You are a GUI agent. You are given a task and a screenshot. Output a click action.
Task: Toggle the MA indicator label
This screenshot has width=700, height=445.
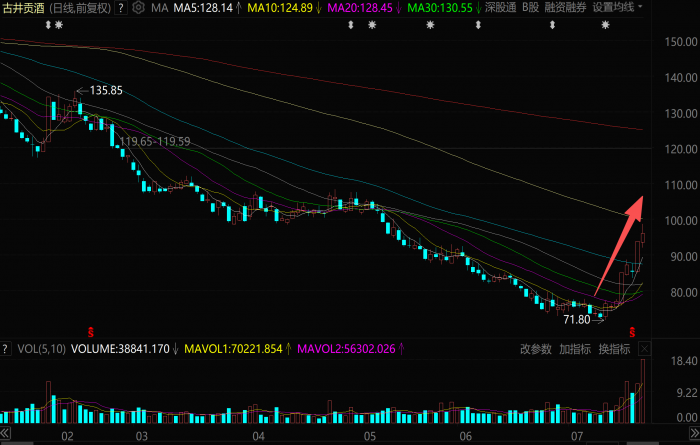(x=159, y=8)
